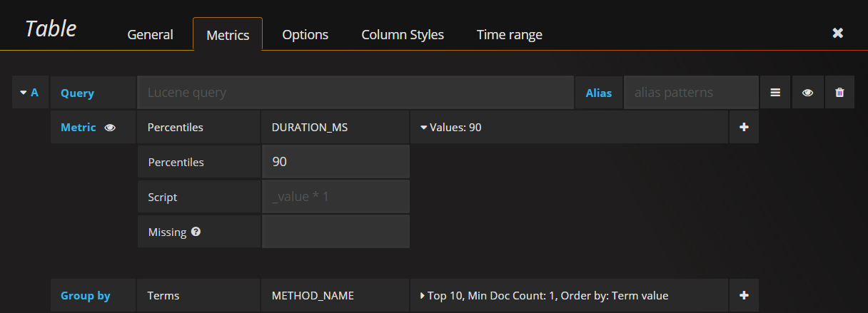Add a Group by with plus icon

(x=744, y=295)
